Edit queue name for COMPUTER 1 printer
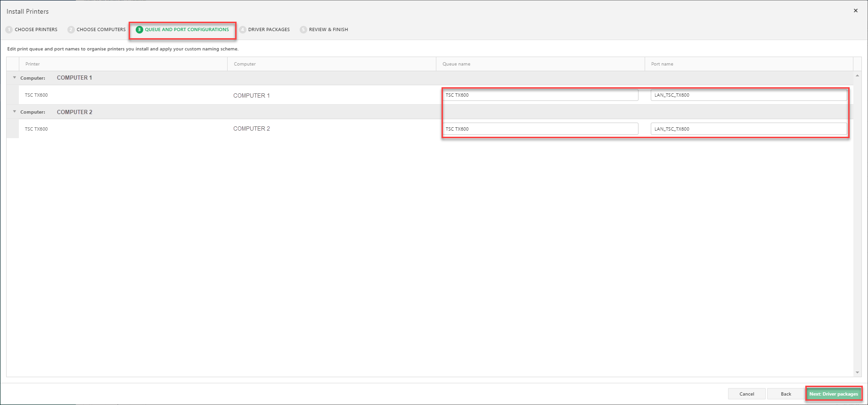868x405 pixels. coord(540,95)
